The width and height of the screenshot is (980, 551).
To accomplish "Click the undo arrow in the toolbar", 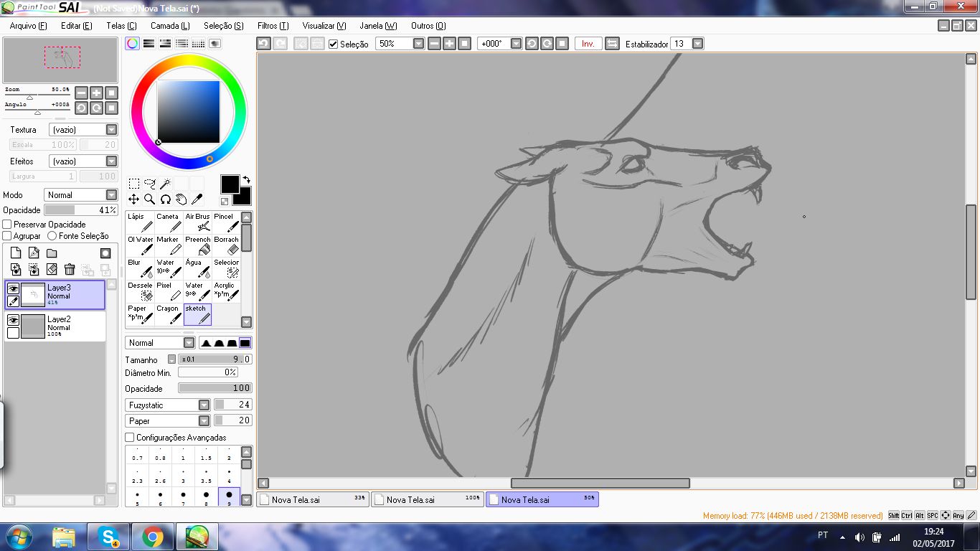I will [x=264, y=44].
